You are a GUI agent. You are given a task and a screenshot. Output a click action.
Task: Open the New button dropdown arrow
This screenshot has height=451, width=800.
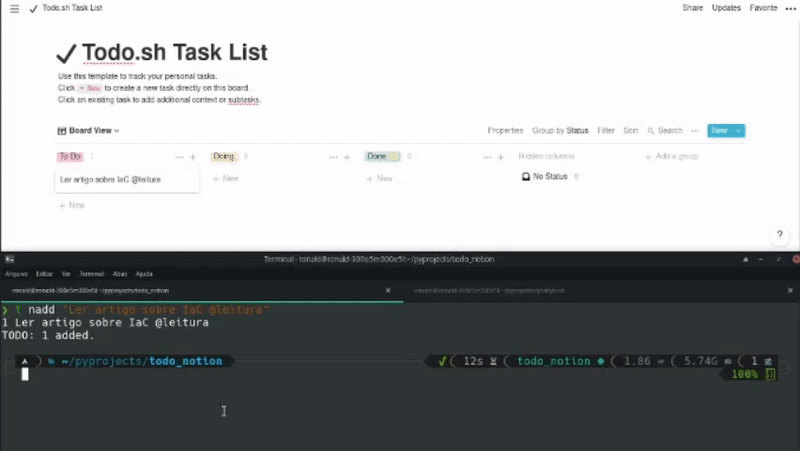[738, 131]
